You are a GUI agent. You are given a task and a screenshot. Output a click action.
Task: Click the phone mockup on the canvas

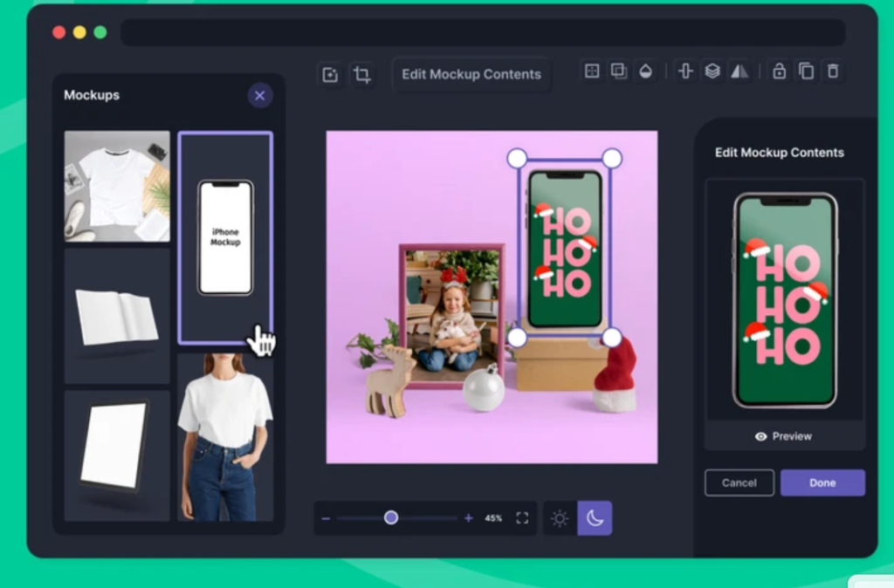565,249
